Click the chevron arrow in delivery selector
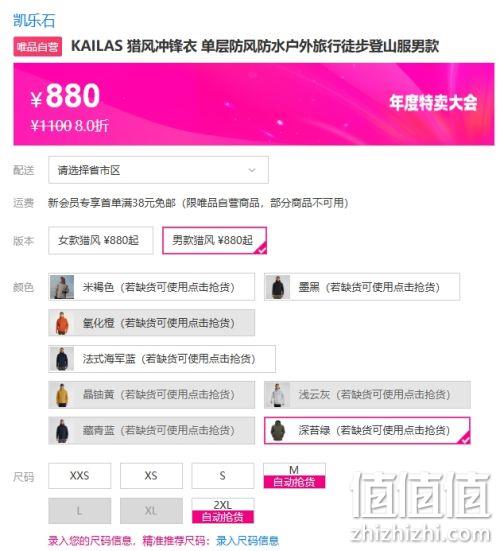The width and height of the screenshot is (500, 551). (x=252, y=170)
